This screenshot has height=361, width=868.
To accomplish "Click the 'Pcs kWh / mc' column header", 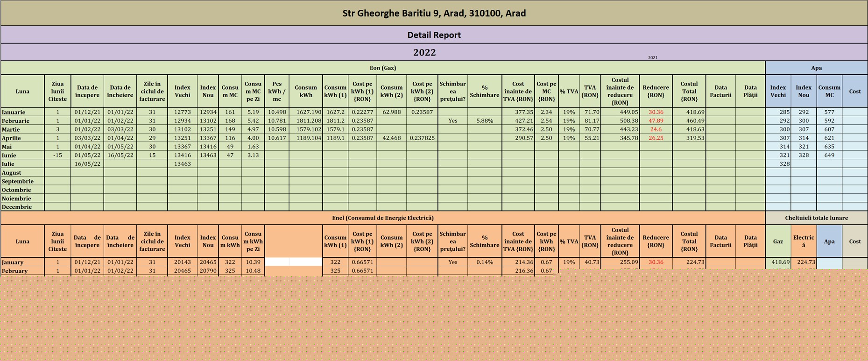I will coord(277,92).
